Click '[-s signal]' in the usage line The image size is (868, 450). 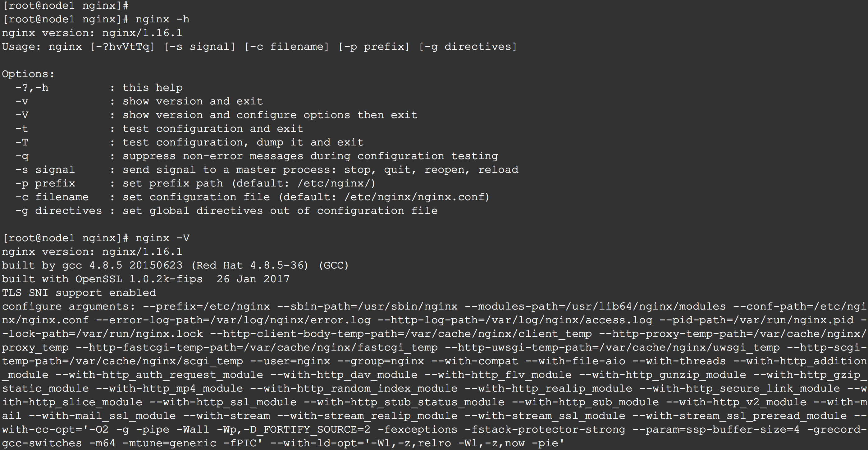[x=199, y=47]
